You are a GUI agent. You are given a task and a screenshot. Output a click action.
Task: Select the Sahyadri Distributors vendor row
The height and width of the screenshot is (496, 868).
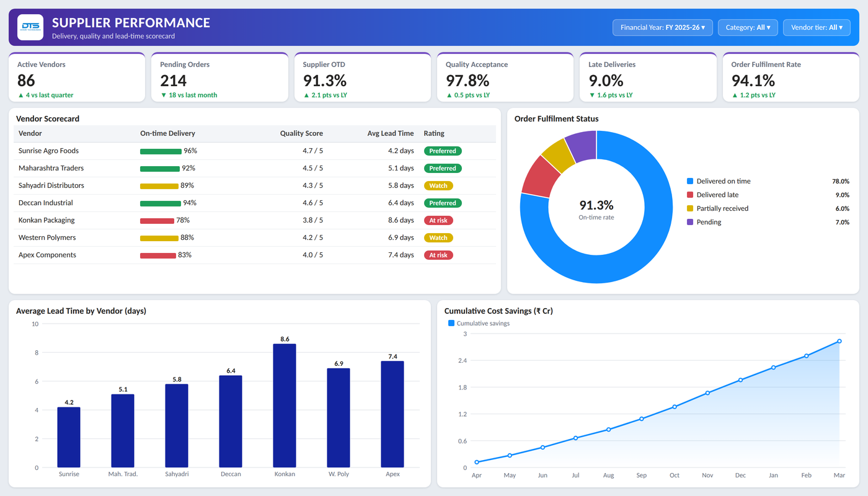click(x=255, y=185)
